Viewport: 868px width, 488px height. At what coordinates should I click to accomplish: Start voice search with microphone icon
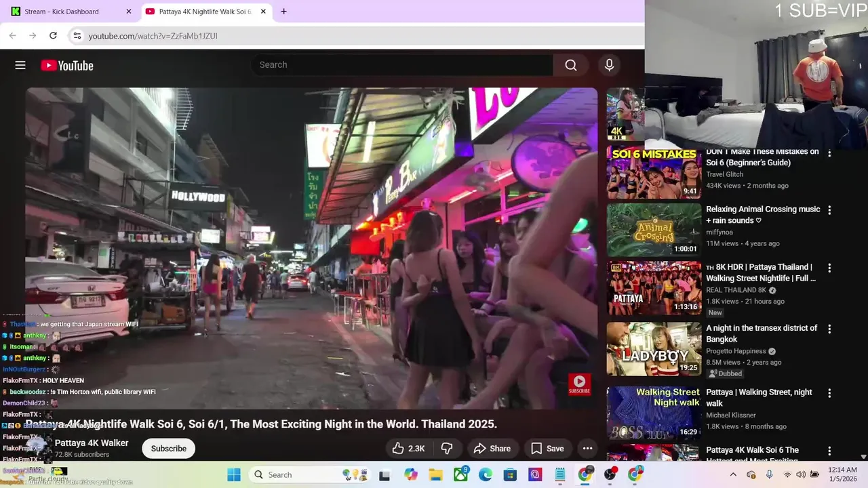pos(609,65)
